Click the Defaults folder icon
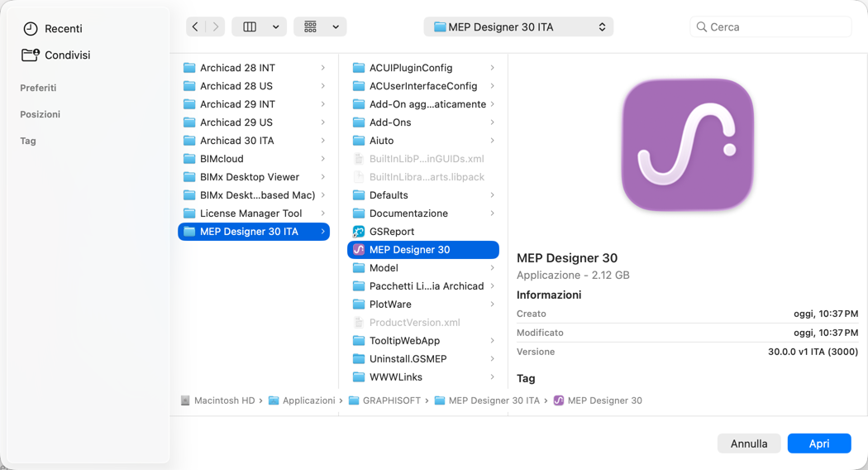The image size is (868, 470). 359,195
